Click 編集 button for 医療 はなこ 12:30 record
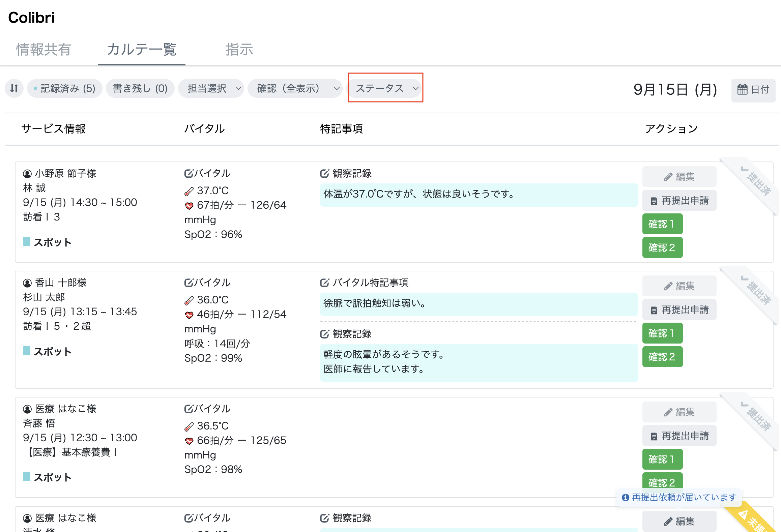Viewport: 781px width, 532px height. coord(679,412)
